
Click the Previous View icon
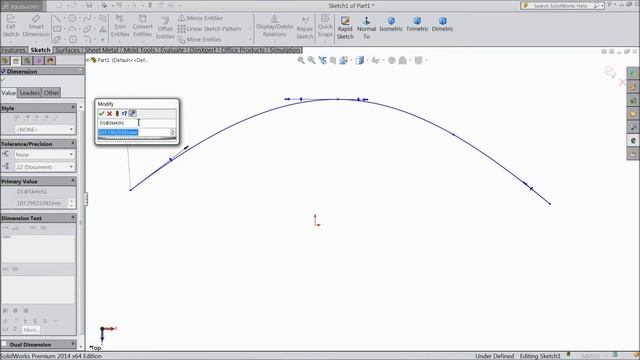(322, 60)
